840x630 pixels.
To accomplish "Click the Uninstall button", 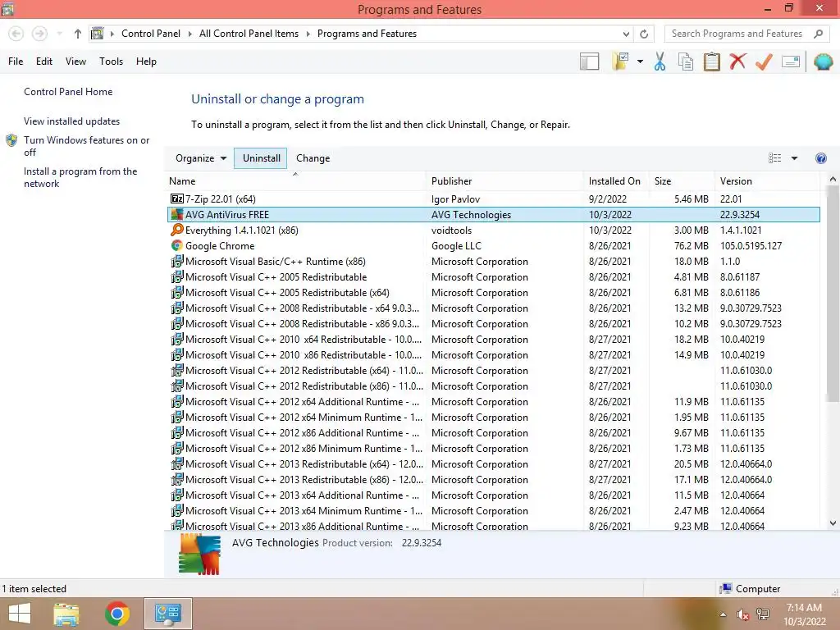I will tap(261, 158).
